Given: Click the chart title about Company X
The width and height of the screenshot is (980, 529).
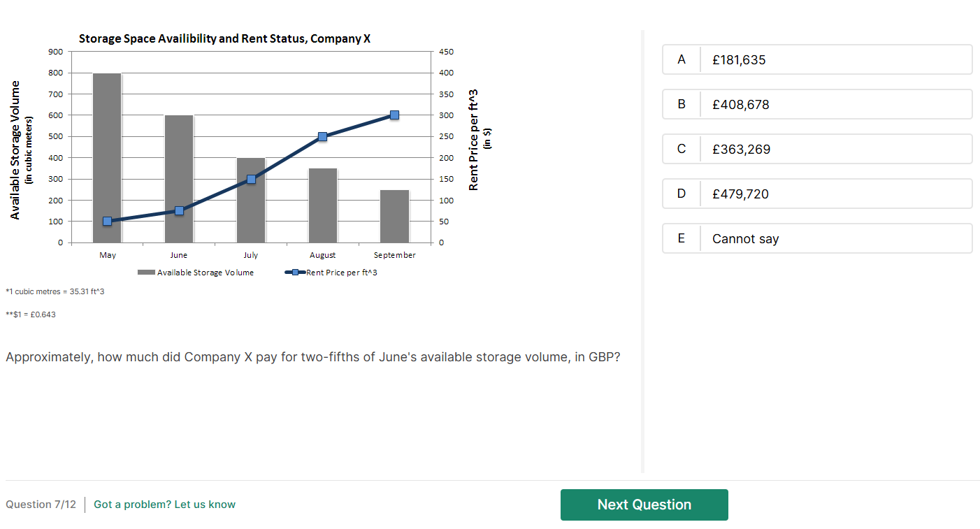Looking at the screenshot, I should click(224, 38).
